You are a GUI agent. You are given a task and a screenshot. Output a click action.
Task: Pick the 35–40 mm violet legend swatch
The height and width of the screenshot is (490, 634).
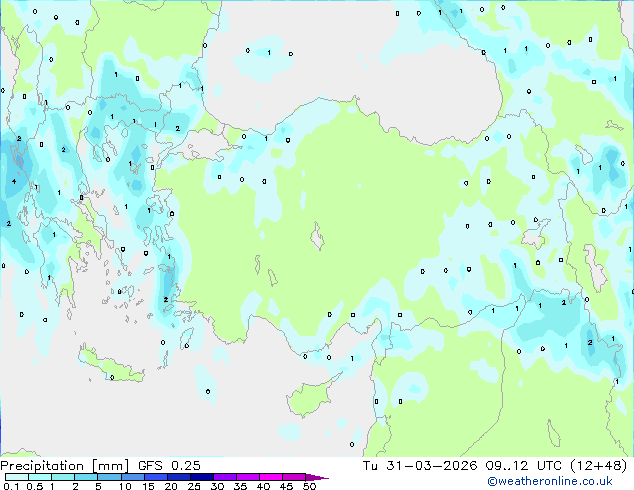(x=247, y=477)
